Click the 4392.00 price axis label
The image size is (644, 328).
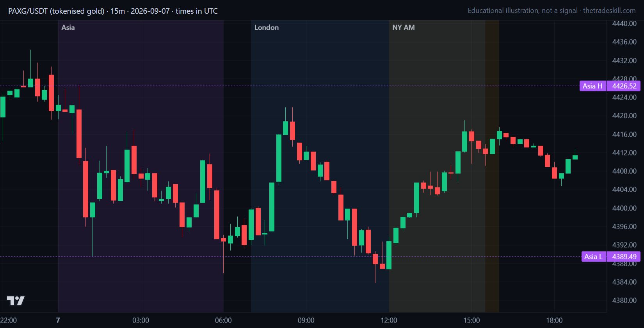click(624, 245)
